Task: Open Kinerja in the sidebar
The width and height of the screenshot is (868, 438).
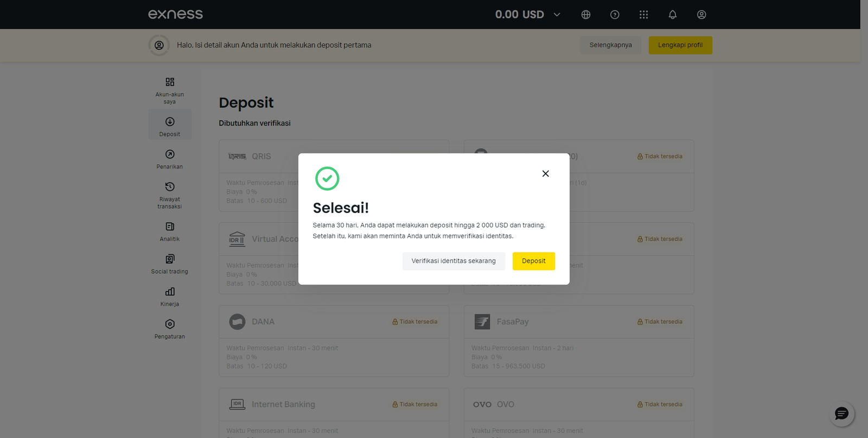Action: tap(170, 297)
